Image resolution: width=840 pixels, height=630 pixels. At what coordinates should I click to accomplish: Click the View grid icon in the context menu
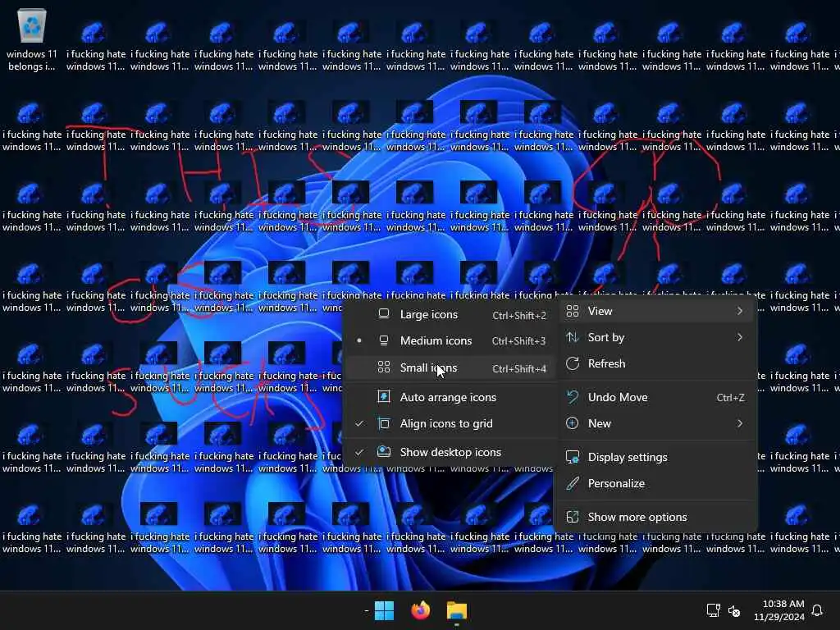coord(572,311)
